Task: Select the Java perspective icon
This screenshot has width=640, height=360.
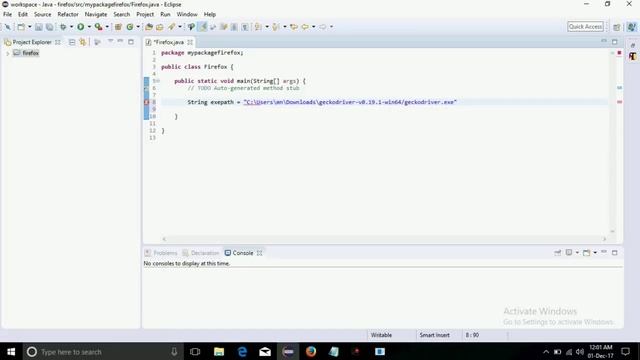Action: (x=631, y=27)
